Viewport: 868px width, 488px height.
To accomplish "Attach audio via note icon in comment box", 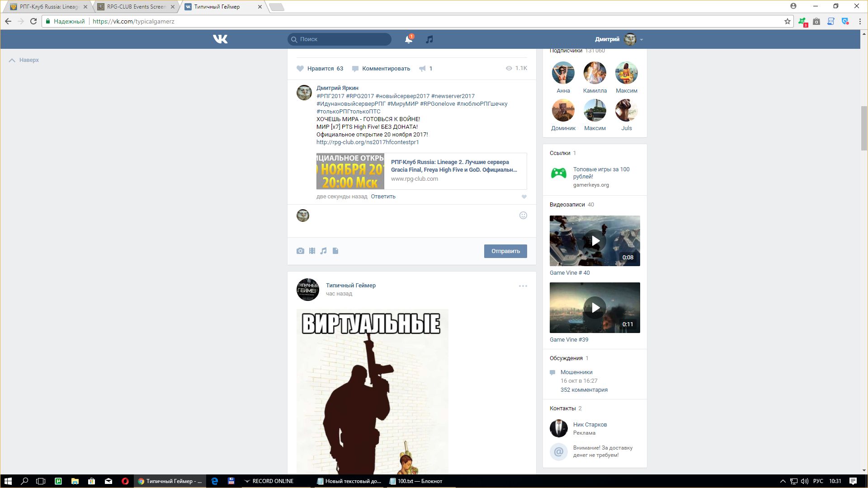I will pos(323,251).
